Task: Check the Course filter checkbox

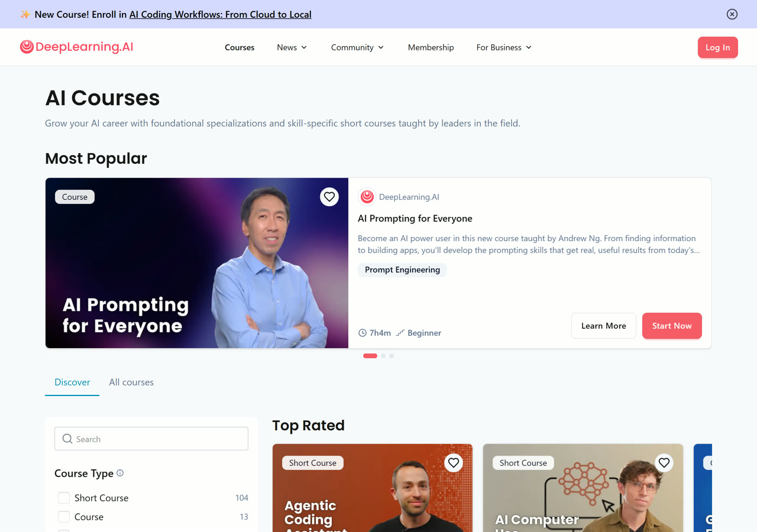Action: [x=64, y=517]
